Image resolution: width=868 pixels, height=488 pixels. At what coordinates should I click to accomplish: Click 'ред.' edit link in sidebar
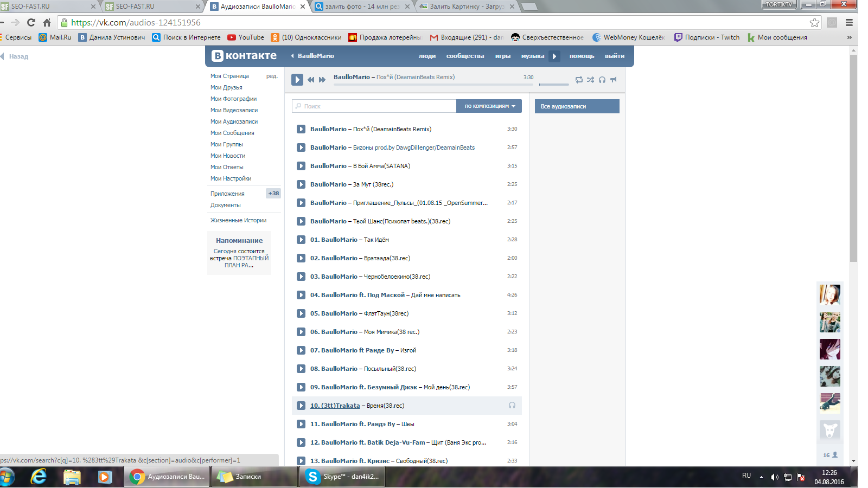point(272,76)
